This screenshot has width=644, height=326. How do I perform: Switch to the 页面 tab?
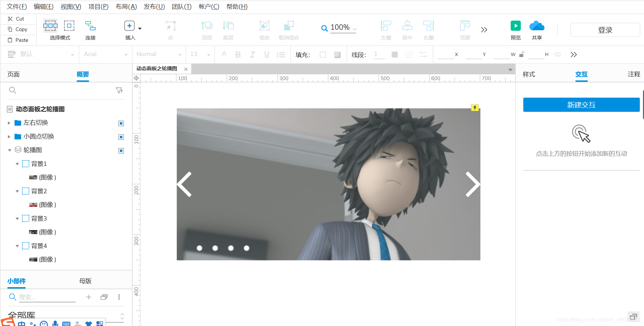click(14, 74)
